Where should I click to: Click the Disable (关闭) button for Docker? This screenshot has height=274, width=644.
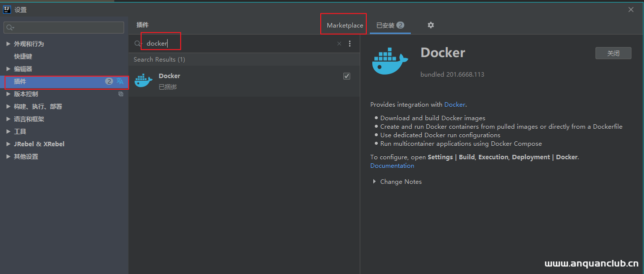[x=613, y=53]
